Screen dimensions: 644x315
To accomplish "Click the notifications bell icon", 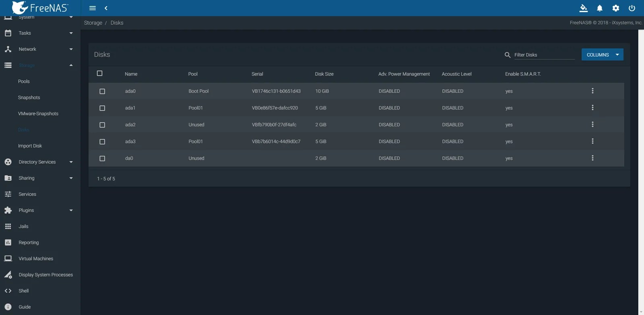I will (599, 8).
